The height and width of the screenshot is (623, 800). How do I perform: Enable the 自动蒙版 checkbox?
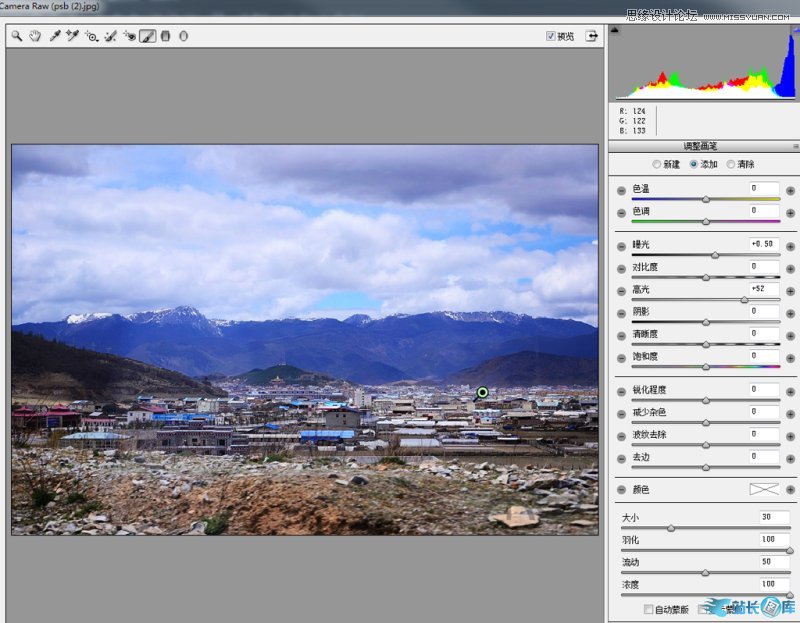click(x=649, y=609)
